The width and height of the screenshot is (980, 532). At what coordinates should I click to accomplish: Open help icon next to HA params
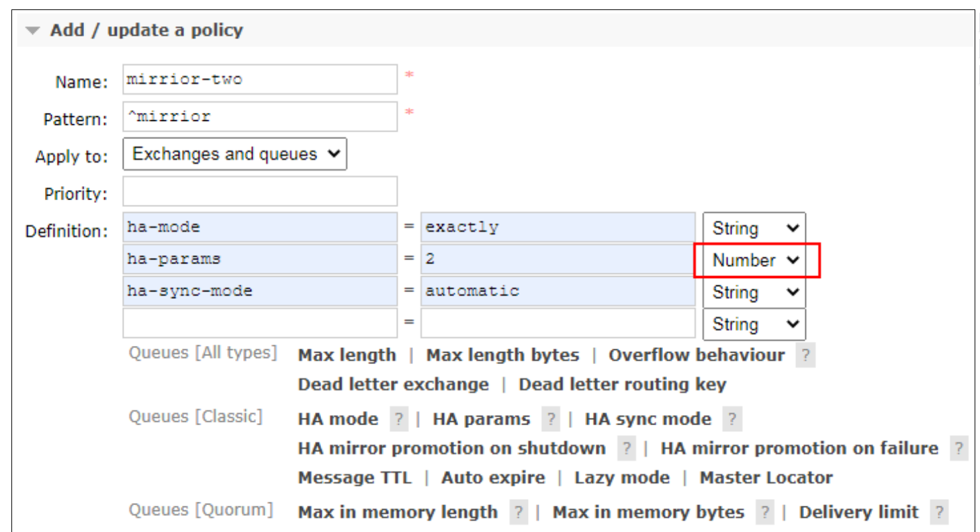551,420
